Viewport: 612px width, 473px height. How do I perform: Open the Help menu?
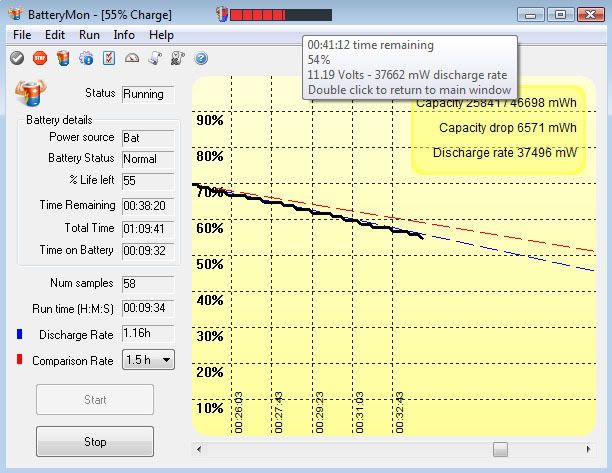(x=161, y=35)
